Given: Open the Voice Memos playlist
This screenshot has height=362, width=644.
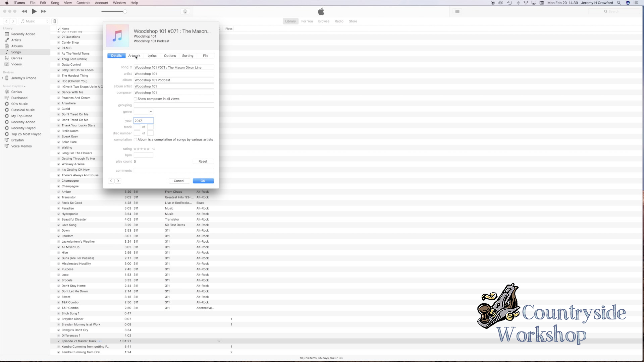Looking at the screenshot, I should click(x=21, y=146).
